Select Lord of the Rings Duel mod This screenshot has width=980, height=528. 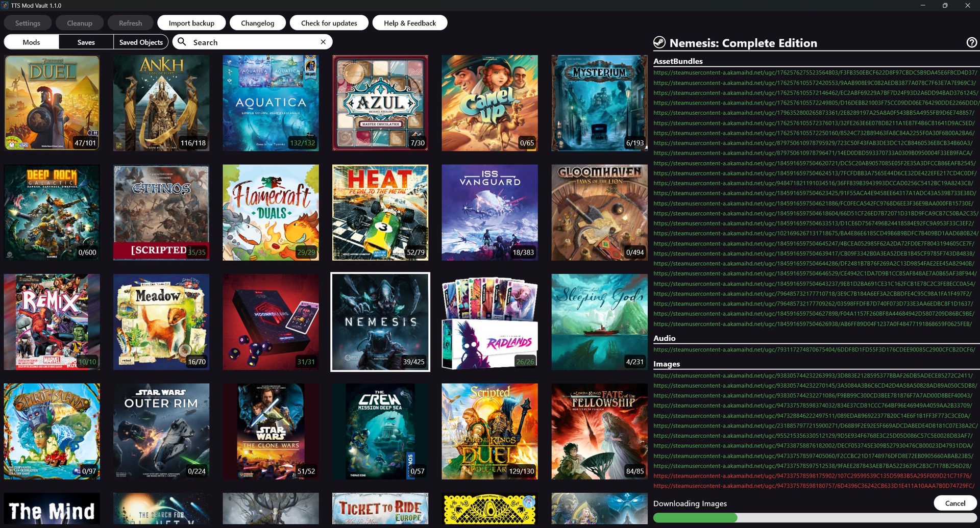pos(489,431)
